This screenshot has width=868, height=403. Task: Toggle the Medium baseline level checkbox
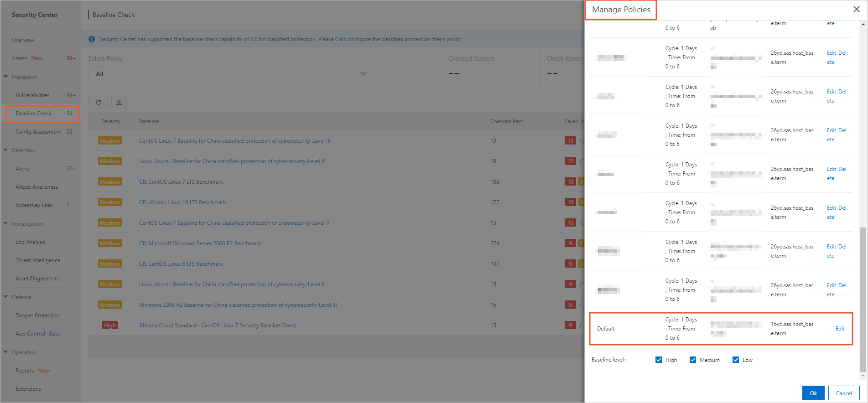693,360
